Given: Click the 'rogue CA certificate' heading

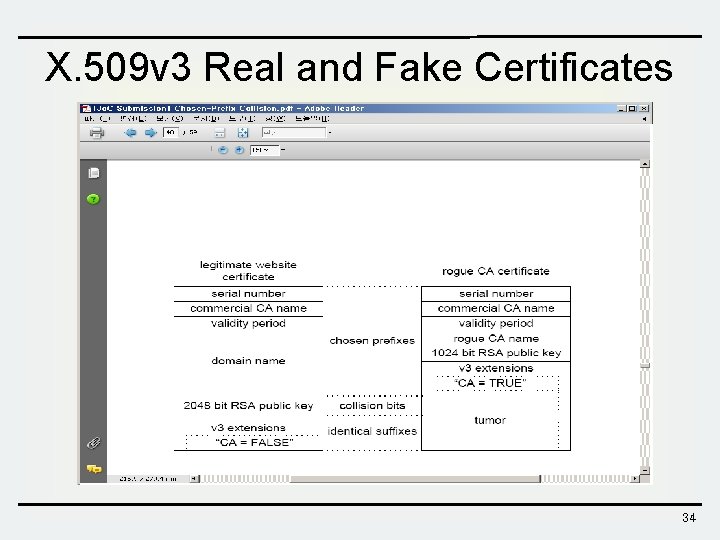Looking at the screenshot, I should pos(495,271).
